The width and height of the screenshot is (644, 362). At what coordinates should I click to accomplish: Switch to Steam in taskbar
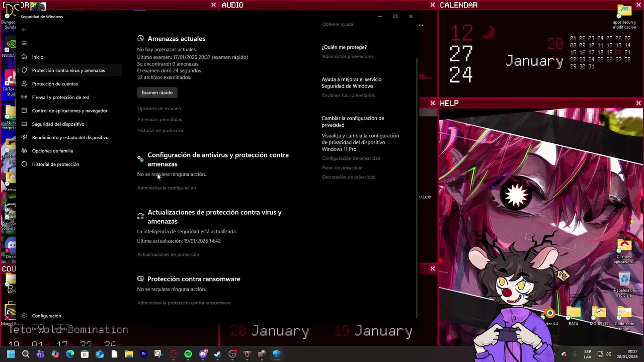point(217,354)
